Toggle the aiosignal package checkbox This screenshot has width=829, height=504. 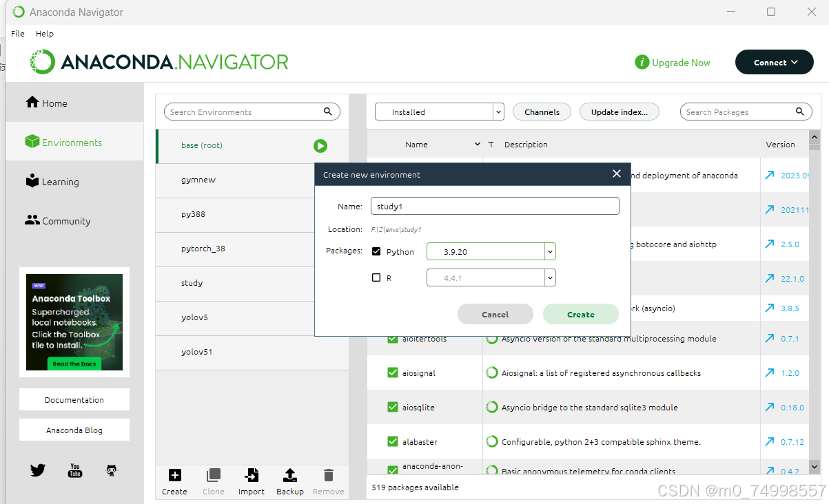click(x=393, y=372)
